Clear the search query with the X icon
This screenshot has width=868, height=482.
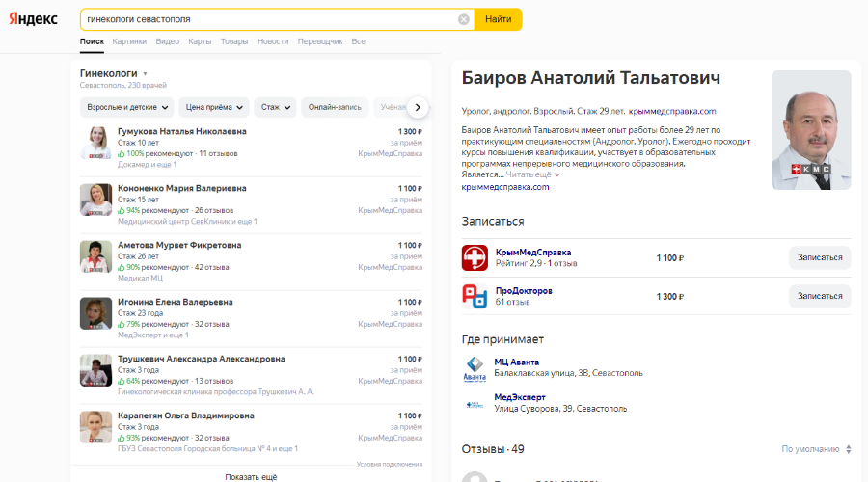pyautogui.click(x=463, y=19)
